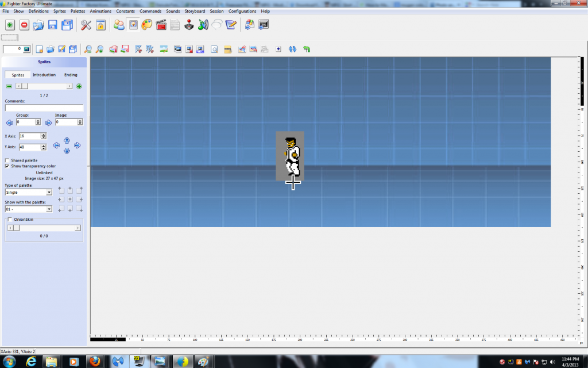The width and height of the screenshot is (588, 368).
Task: Click the wrench and screwdriver tools icon
Action: coord(86,25)
